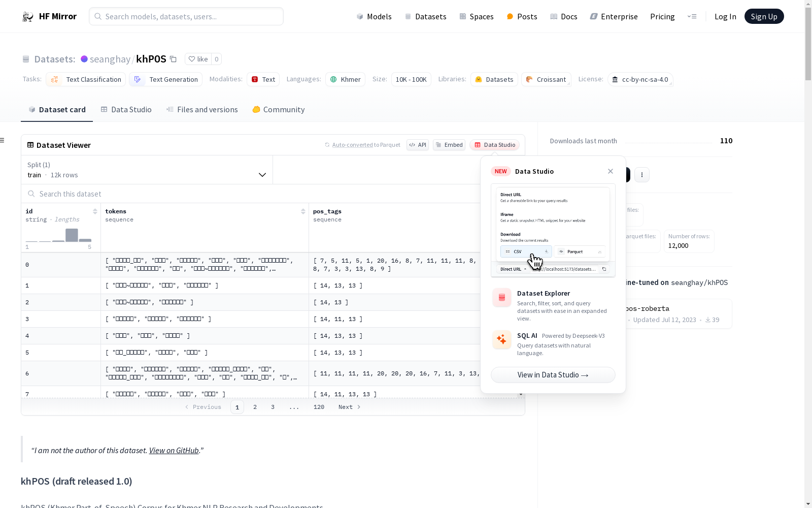Click the seanghay user link
Viewport: 812px width, 508px height.
110,59
